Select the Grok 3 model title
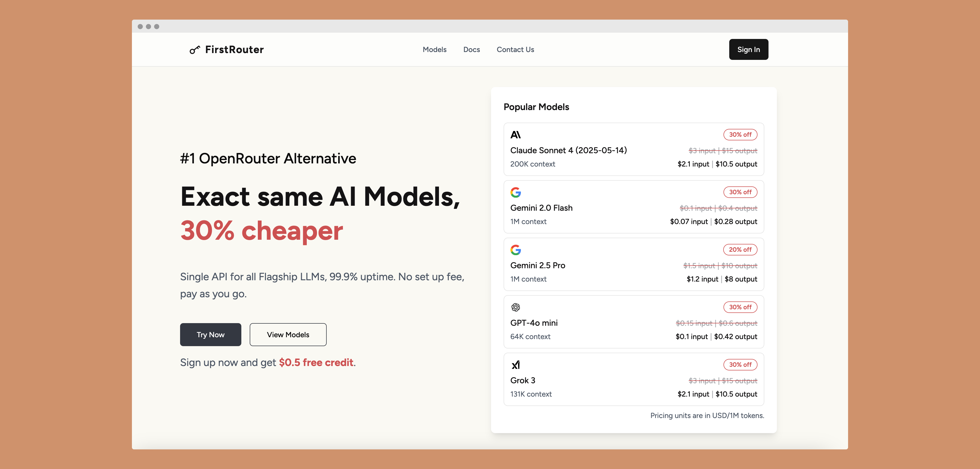 coord(522,380)
